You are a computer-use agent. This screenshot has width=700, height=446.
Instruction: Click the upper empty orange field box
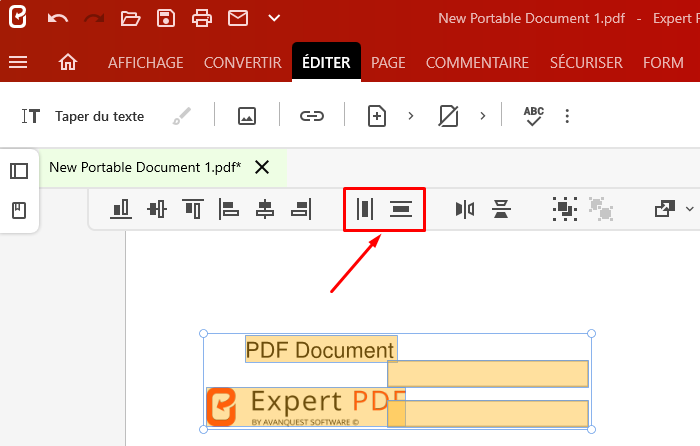tap(488, 374)
